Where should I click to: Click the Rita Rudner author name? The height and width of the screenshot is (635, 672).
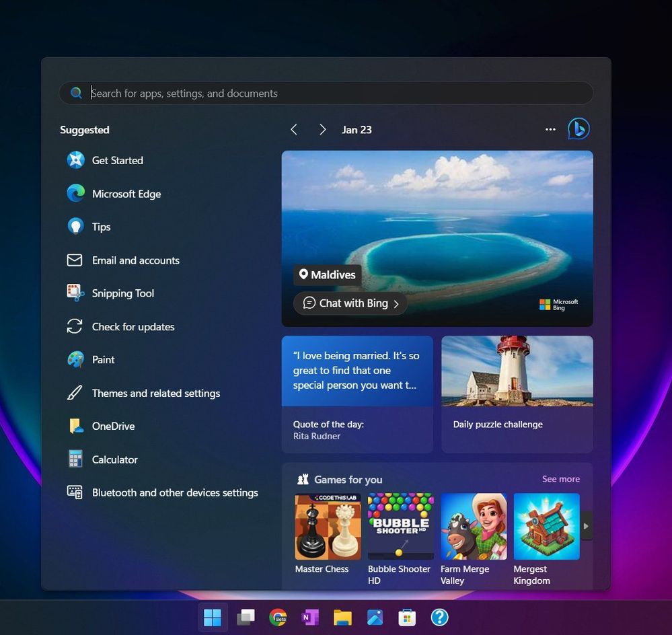pyautogui.click(x=317, y=436)
